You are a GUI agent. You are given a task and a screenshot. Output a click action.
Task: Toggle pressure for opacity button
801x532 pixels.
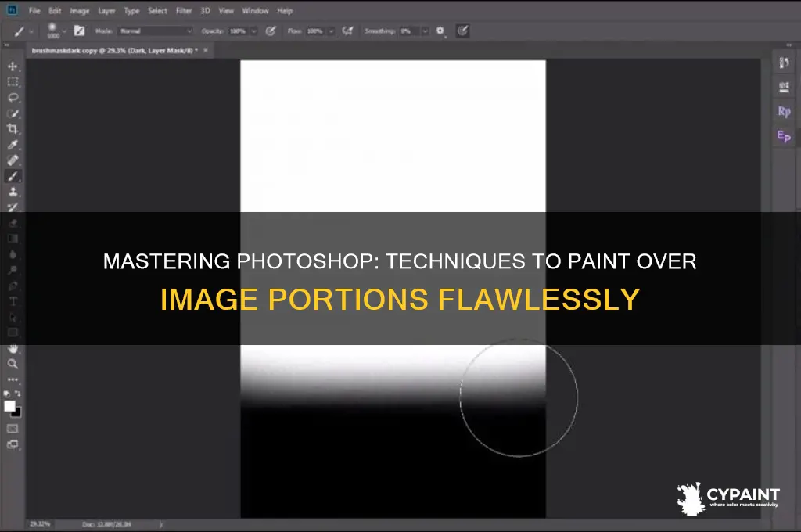[271, 31]
